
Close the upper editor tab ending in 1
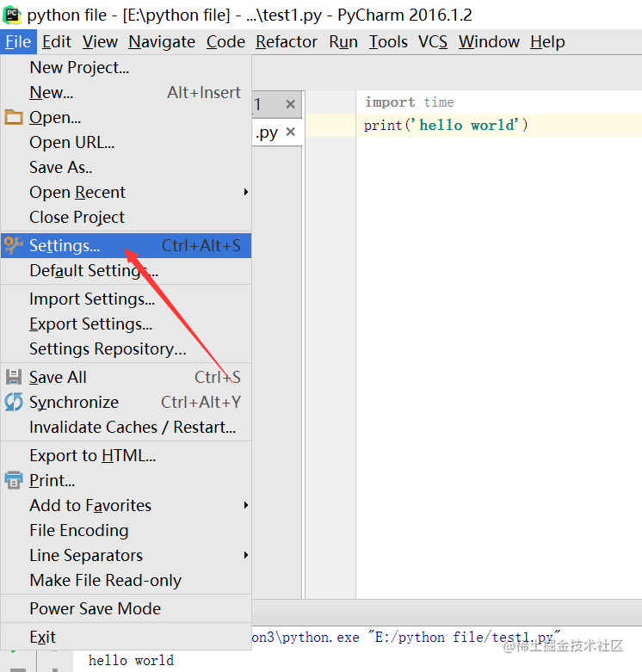tap(291, 104)
